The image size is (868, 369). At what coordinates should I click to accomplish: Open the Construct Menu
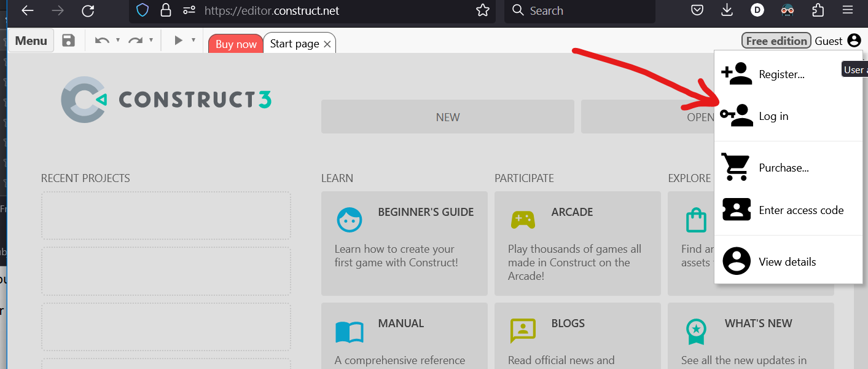31,40
